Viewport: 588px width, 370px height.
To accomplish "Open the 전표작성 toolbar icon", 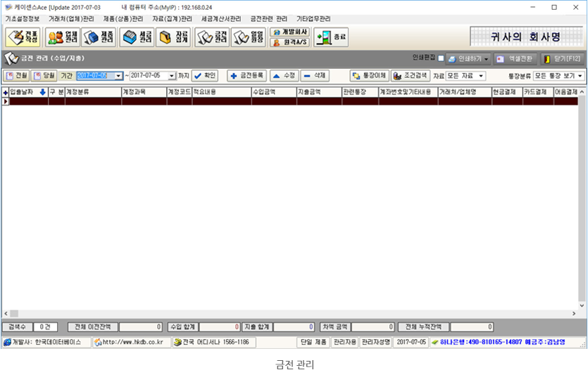I will (x=23, y=37).
